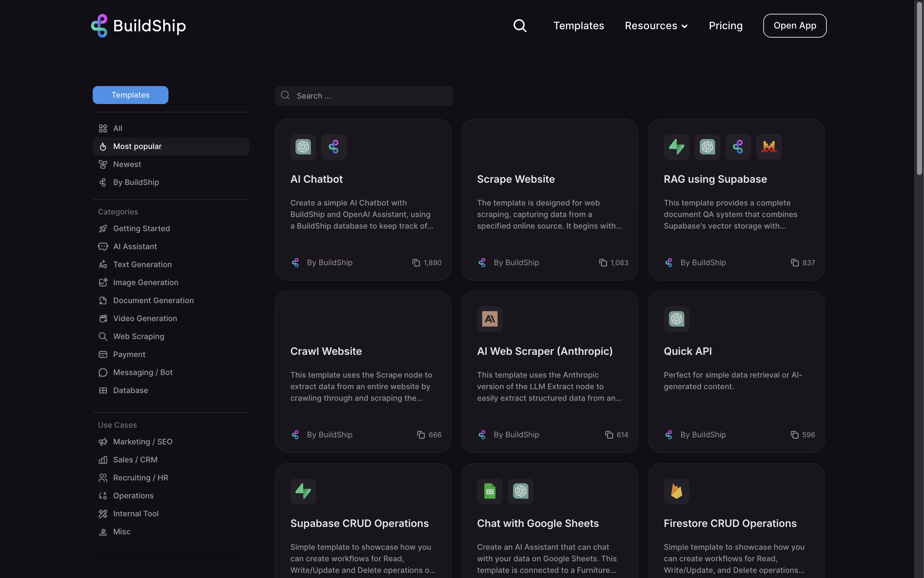Open the Firestore CRUD Operations title

pos(730,523)
